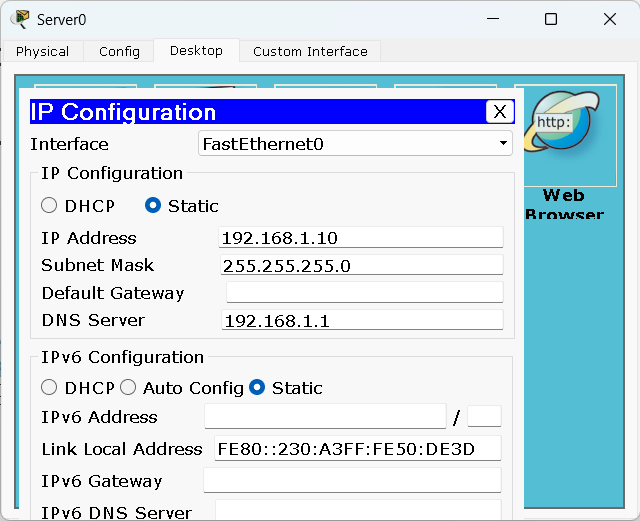Click the DNS Server field 192.168.1.1

pos(362,320)
